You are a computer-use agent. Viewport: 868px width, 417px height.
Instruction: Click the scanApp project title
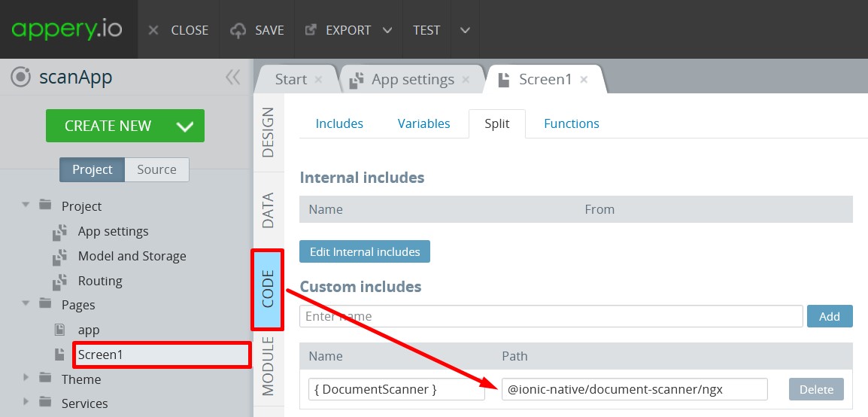pyautogui.click(x=76, y=77)
